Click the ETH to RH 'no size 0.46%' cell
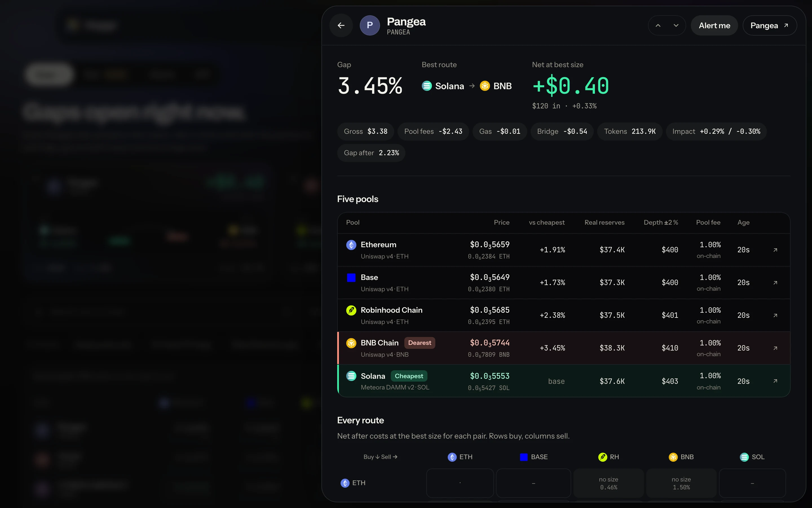 pos(609,483)
